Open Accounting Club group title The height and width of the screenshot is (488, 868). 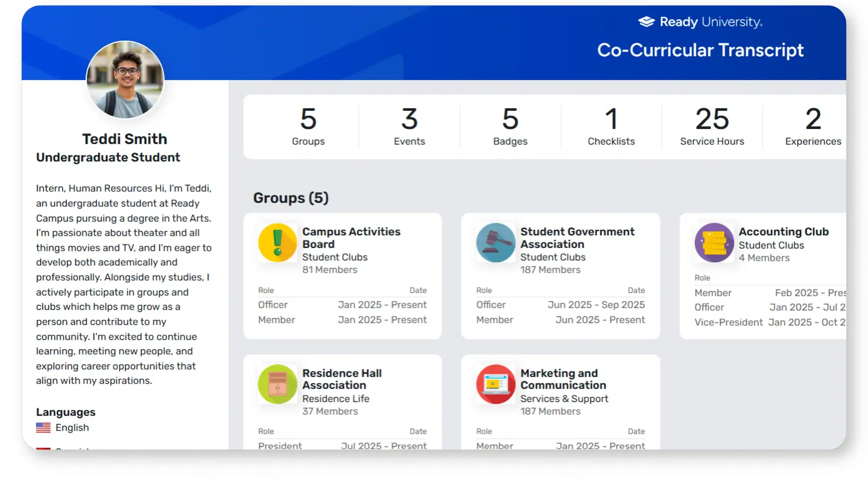coord(784,231)
